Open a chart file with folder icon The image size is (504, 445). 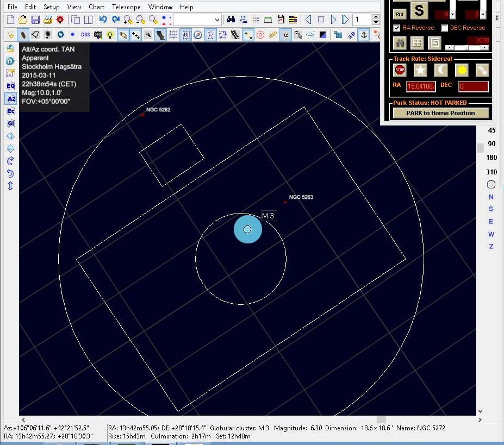22,20
